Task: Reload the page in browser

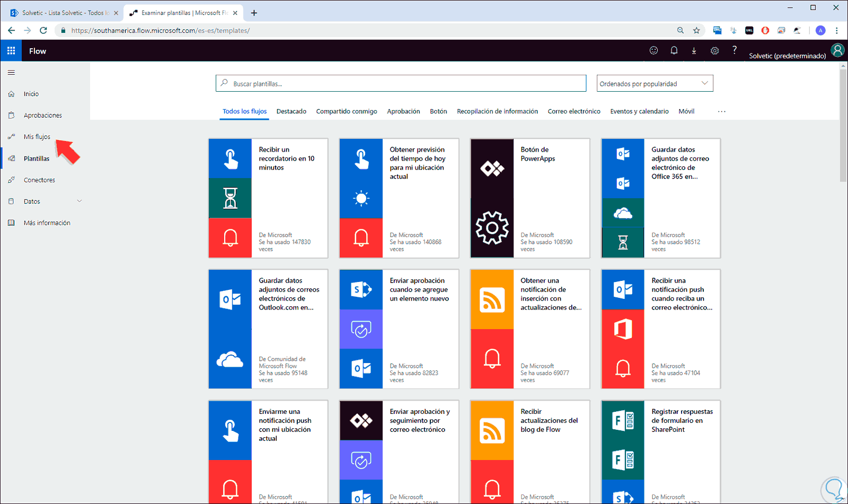Action: click(x=43, y=30)
